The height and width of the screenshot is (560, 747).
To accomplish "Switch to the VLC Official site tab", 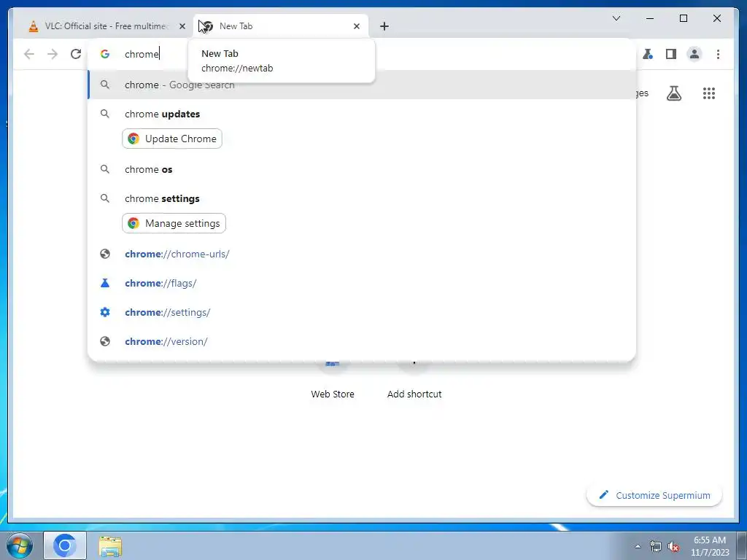I will pos(105,26).
